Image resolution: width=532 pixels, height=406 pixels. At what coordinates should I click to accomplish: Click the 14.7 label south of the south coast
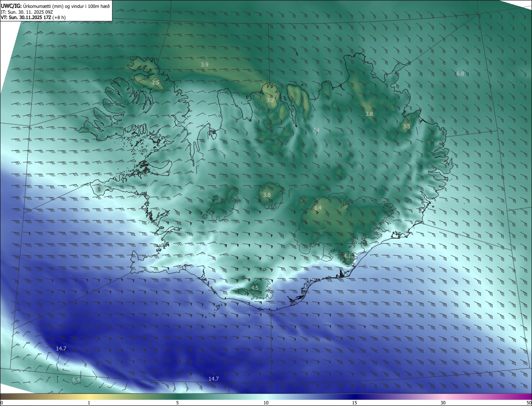tap(213, 379)
